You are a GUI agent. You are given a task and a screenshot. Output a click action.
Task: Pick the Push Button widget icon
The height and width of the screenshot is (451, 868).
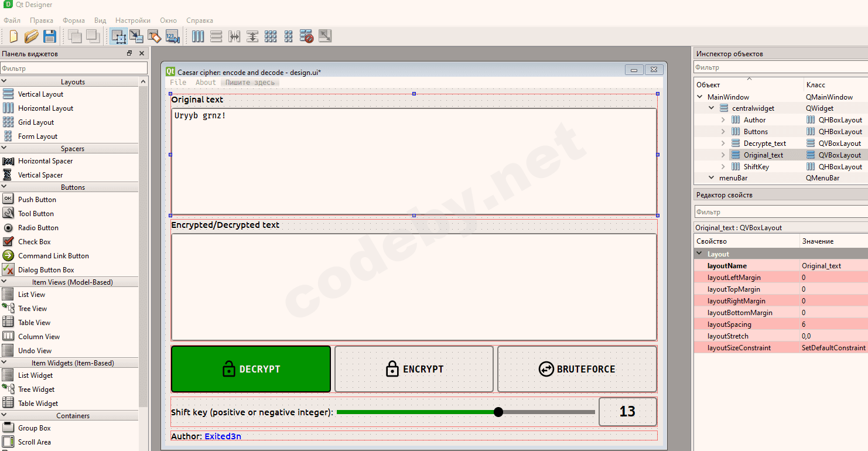(8, 199)
